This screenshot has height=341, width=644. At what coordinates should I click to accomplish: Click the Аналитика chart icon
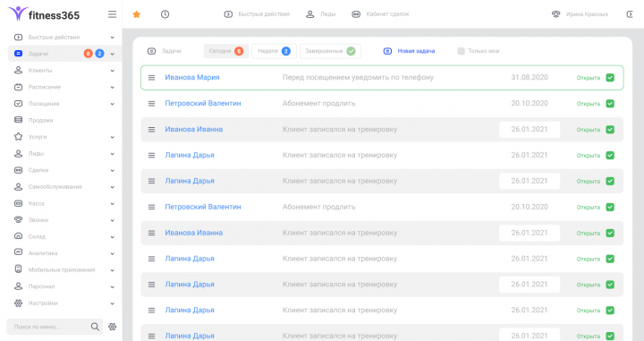(18, 252)
